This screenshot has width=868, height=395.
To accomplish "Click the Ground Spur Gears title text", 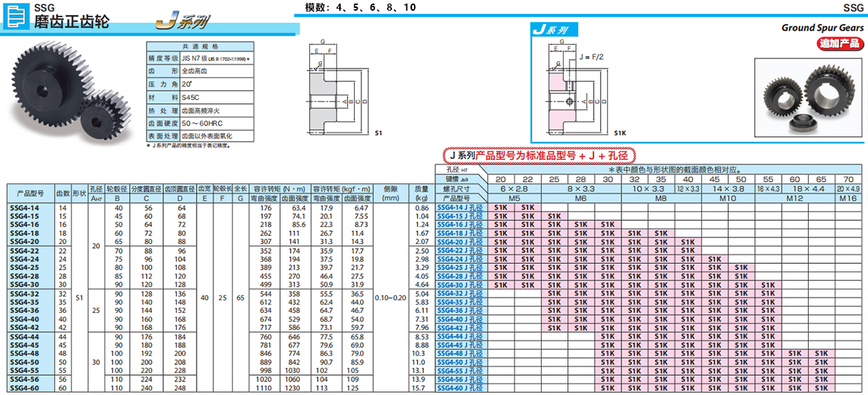I will coord(822,28).
